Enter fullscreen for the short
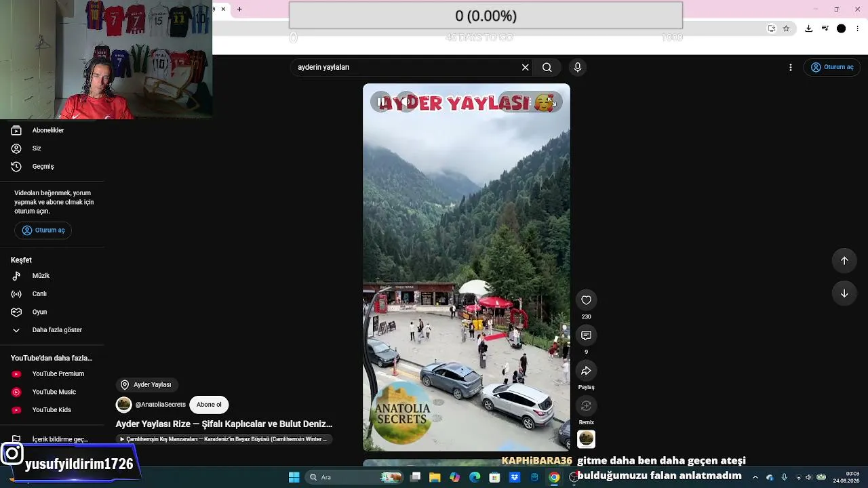Viewport: 868px width, 488px height. pyautogui.click(x=551, y=102)
